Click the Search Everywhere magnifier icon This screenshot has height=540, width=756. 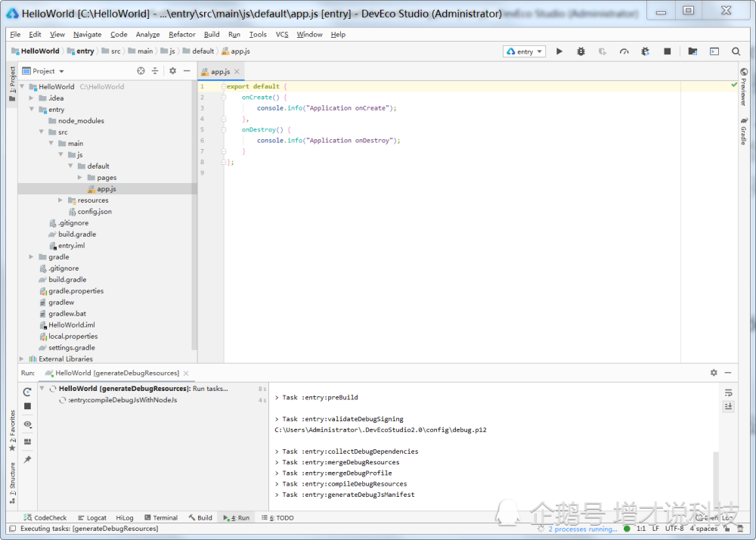pos(736,51)
